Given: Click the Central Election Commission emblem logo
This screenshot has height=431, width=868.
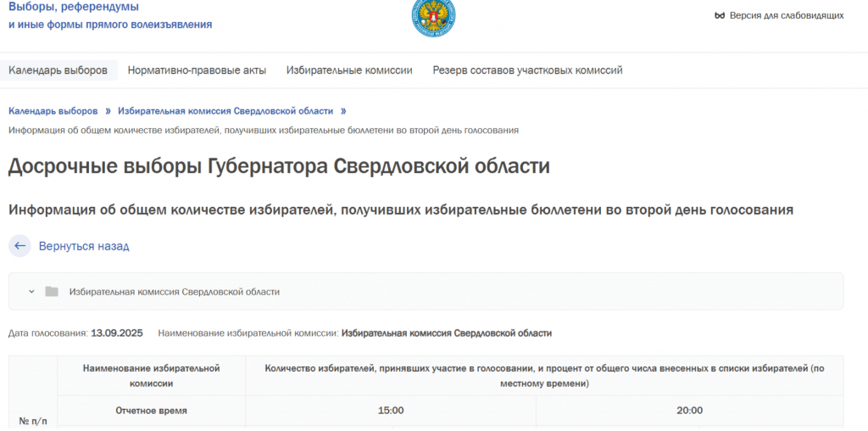Looking at the screenshot, I should (433, 17).
